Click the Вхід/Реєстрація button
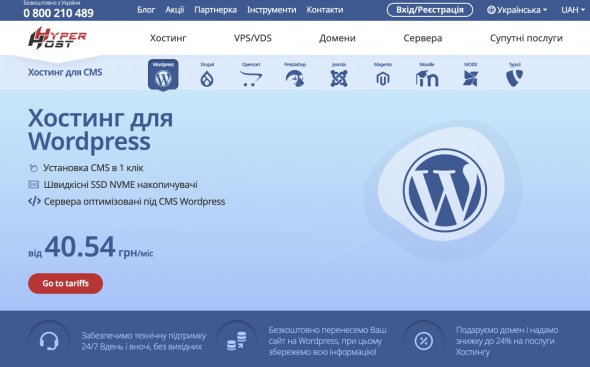 pyautogui.click(x=430, y=10)
